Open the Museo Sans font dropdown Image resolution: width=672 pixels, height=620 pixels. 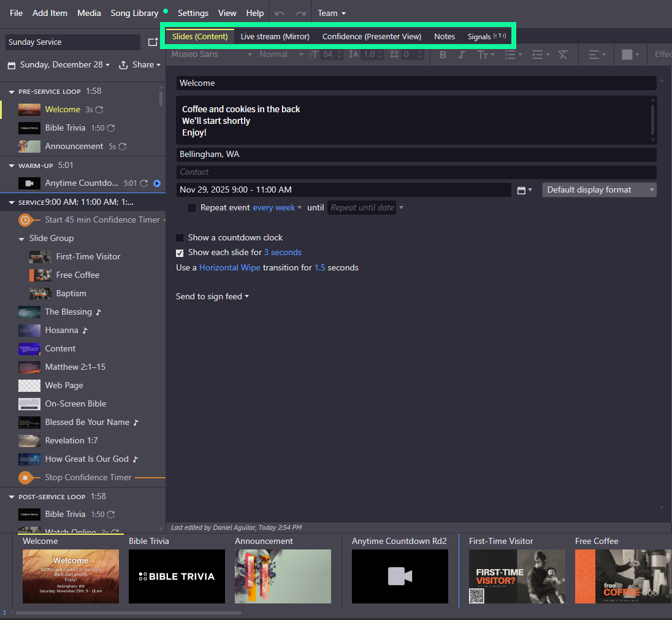pyautogui.click(x=212, y=55)
